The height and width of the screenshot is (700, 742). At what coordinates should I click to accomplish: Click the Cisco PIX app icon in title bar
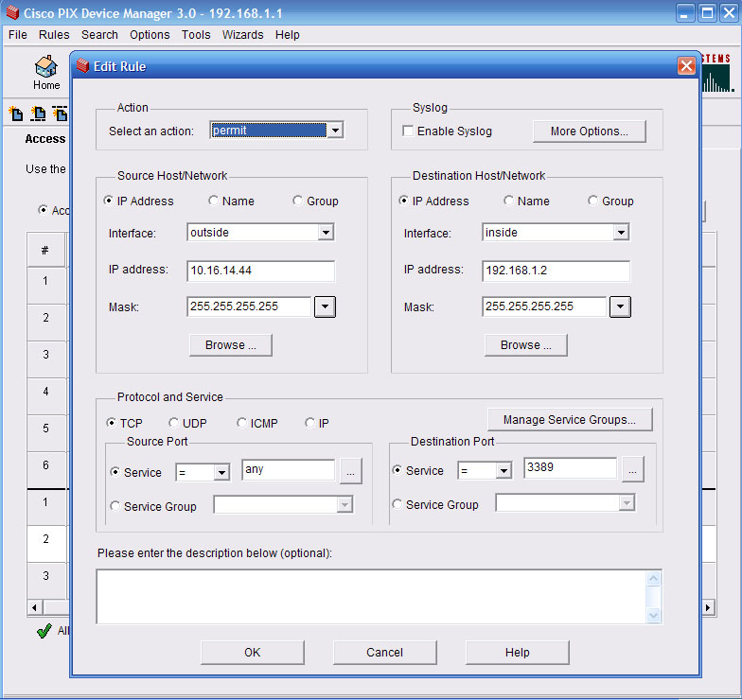[x=12, y=13]
